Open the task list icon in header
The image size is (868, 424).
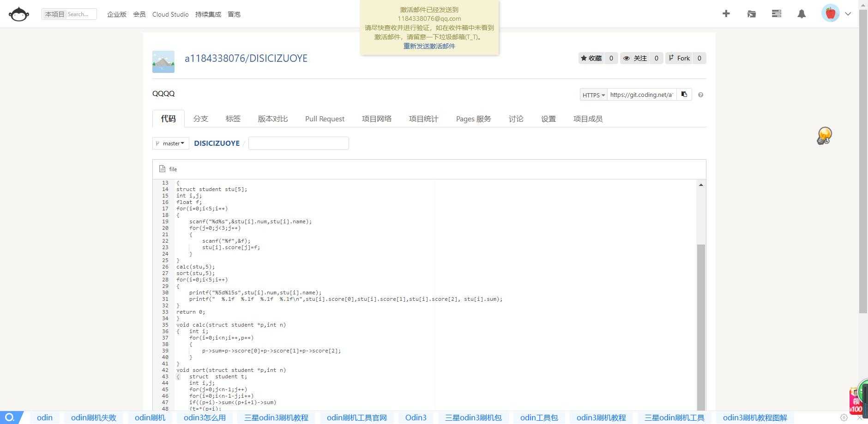(777, 14)
